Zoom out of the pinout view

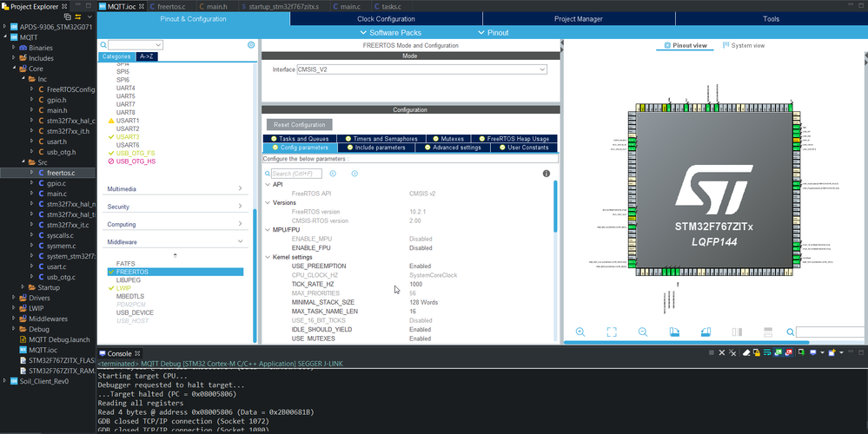tap(643, 332)
